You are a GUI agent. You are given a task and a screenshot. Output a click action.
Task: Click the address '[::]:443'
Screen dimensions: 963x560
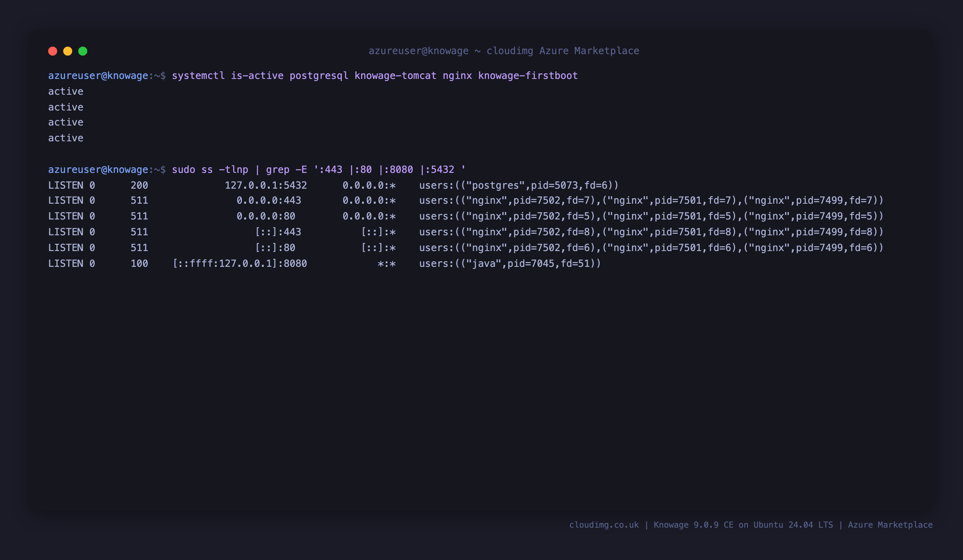pos(278,232)
